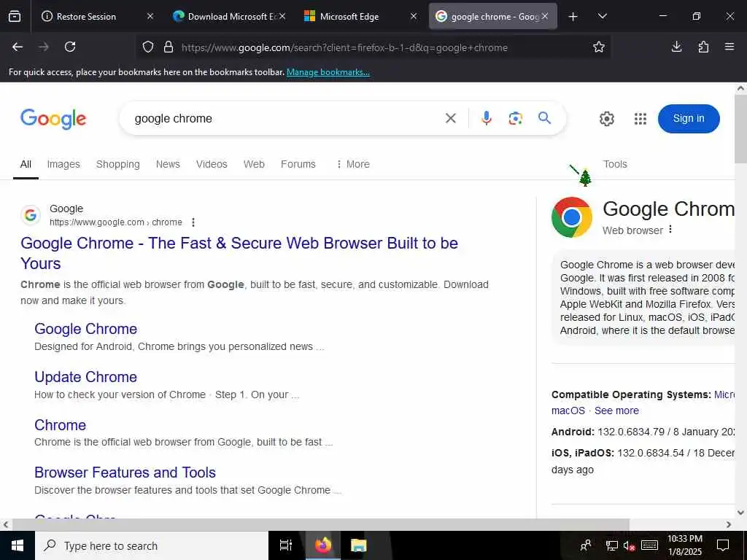
Task: Open the Firefox application menu
Action: point(729,47)
